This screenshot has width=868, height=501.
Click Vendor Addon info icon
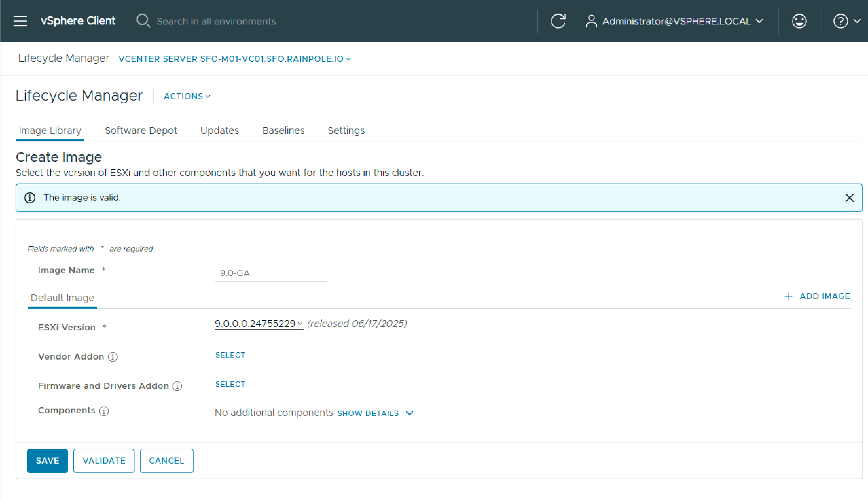(113, 357)
